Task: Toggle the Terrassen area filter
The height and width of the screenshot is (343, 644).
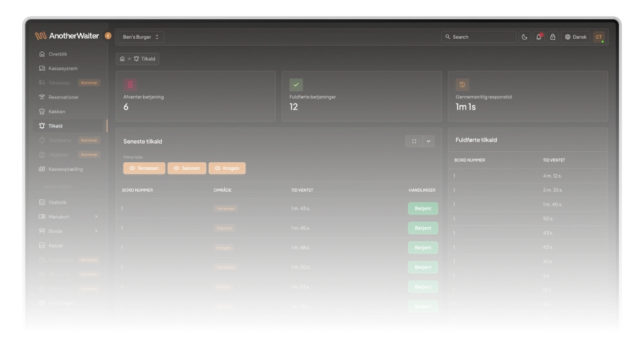Action: (144, 168)
